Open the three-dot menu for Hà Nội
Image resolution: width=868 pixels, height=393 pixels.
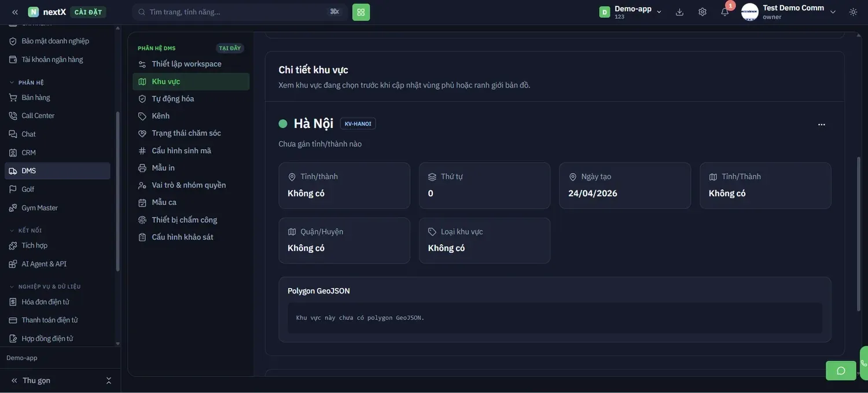coord(822,124)
